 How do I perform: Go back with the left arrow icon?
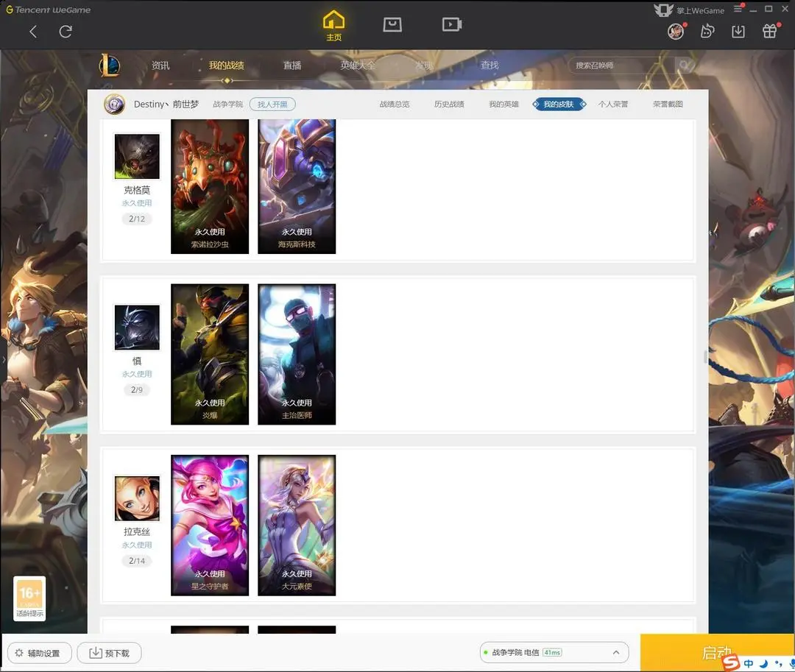pos(33,32)
